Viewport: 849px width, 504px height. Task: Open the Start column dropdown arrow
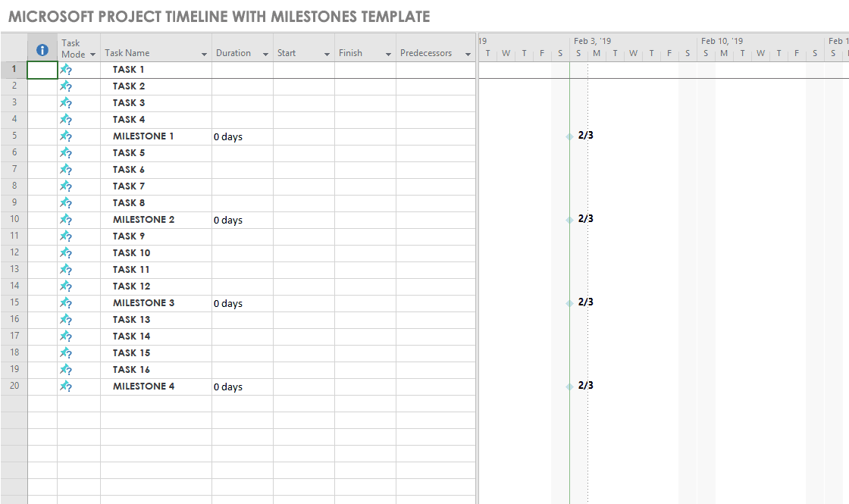point(327,55)
